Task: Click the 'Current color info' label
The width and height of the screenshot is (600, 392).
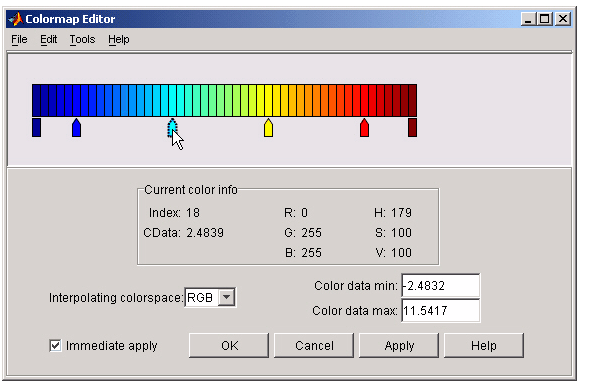Action: pos(191,190)
